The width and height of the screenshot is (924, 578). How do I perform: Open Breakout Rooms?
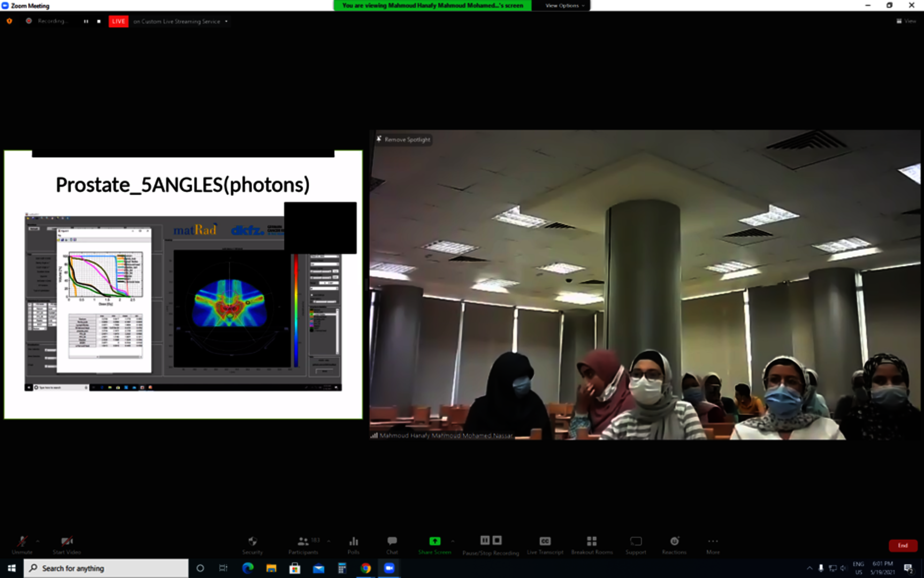592,544
